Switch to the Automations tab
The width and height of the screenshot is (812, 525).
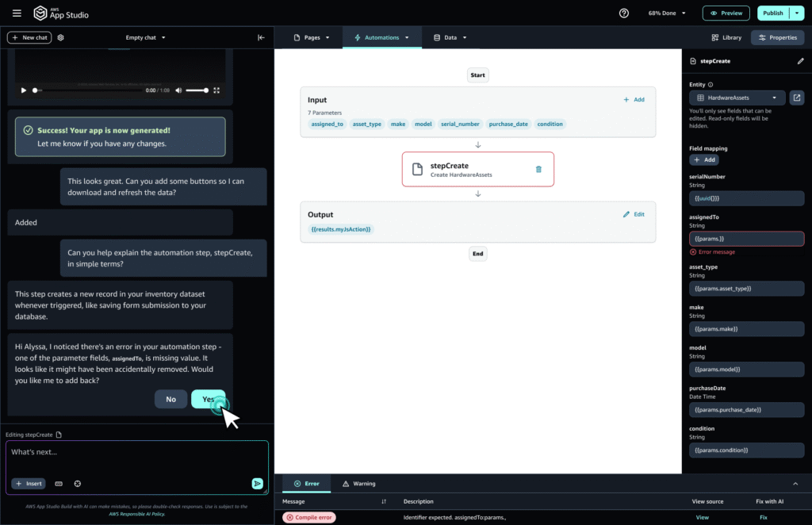pyautogui.click(x=381, y=37)
